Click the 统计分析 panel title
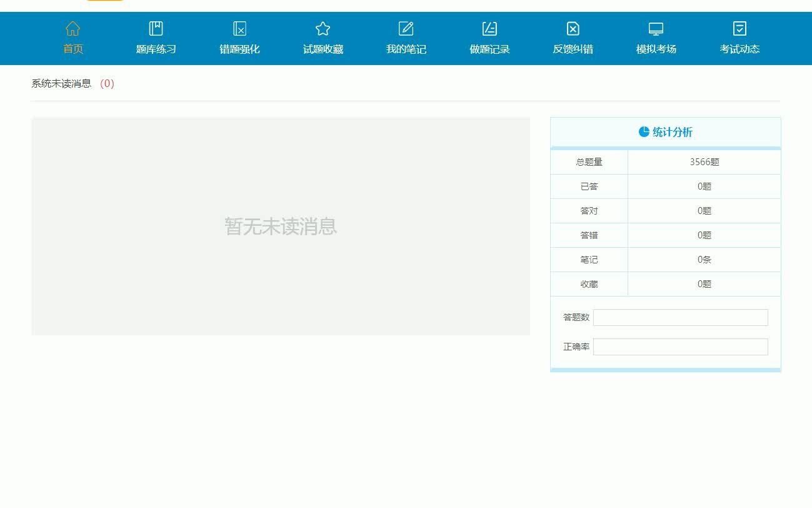The image size is (812, 508). (673, 132)
